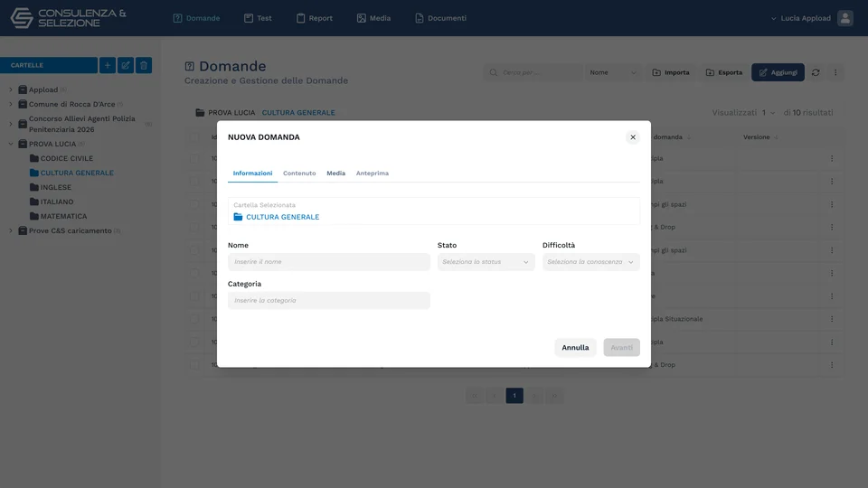Click the Nome input field

[x=329, y=262]
